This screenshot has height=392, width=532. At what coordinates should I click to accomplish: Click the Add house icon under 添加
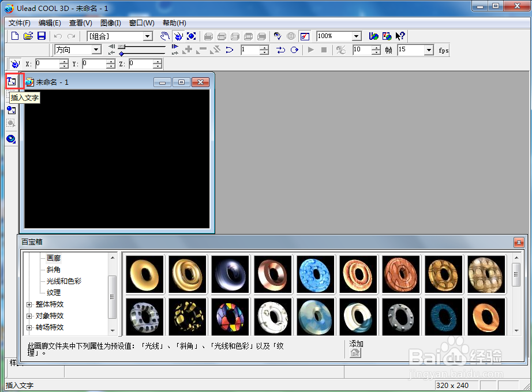[355, 353]
